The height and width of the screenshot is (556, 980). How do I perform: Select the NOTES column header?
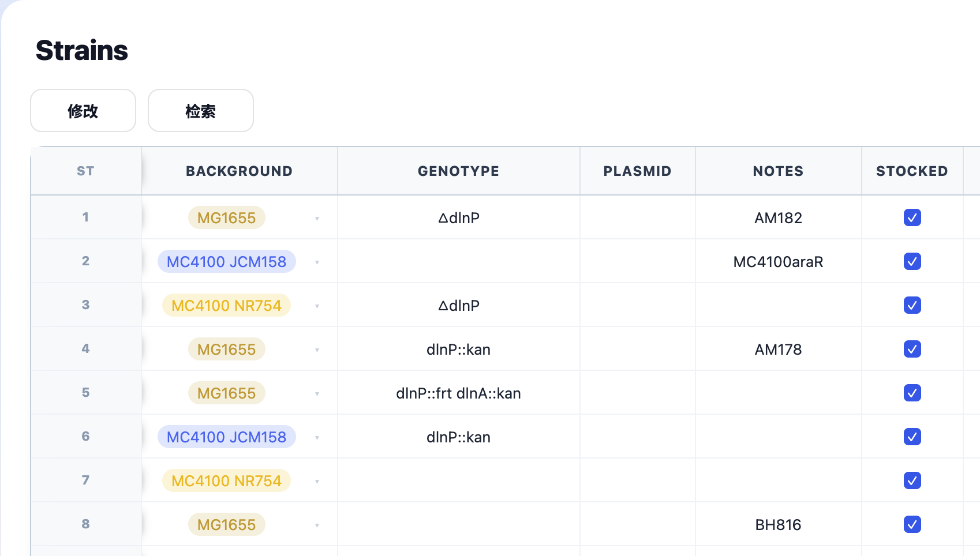coord(779,171)
